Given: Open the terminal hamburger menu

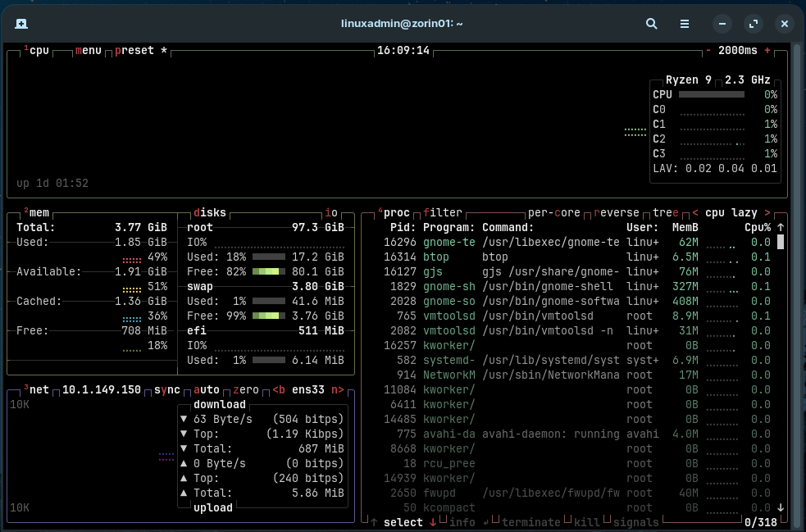Looking at the screenshot, I should pos(685,24).
